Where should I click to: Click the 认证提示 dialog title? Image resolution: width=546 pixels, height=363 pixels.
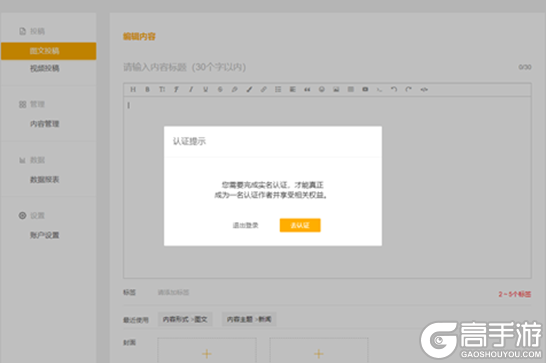189,141
